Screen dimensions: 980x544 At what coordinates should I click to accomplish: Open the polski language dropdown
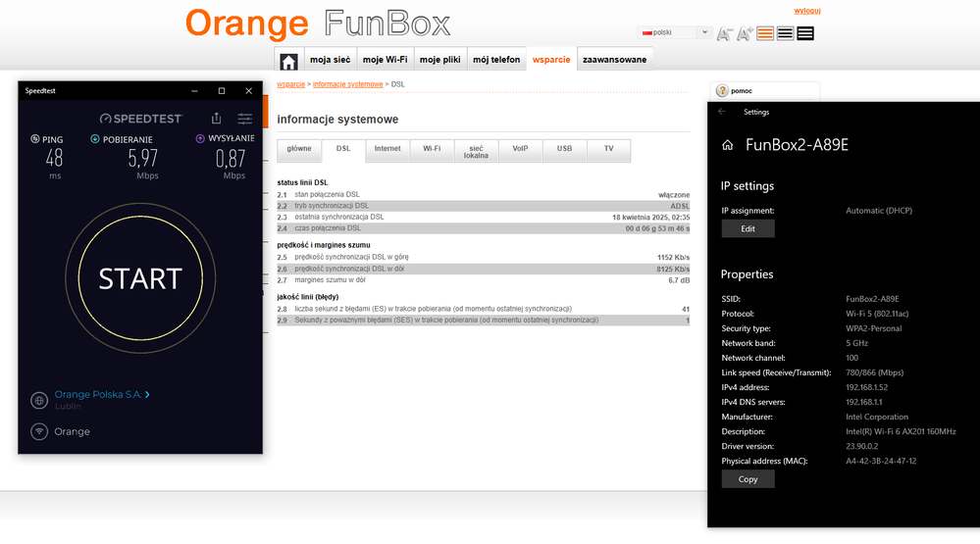(674, 32)
